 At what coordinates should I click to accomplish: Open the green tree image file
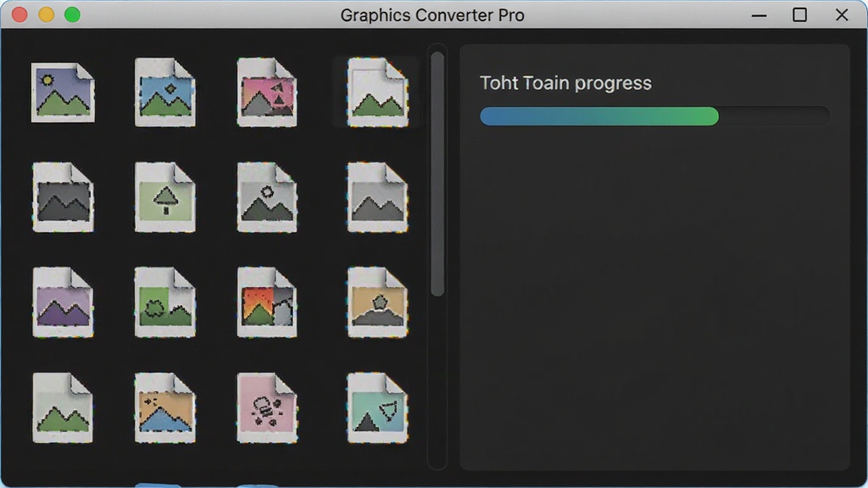pyautogui.click(x=165, y=197)
